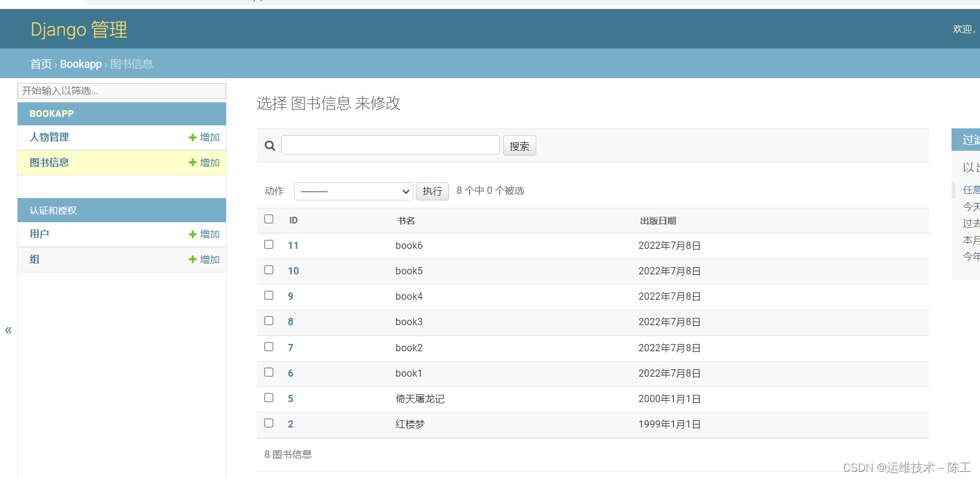Open record with ID 2
Image resolution: width=980 pixels, height=479 pixels.
pyautogui.click(x=290, y=424)
